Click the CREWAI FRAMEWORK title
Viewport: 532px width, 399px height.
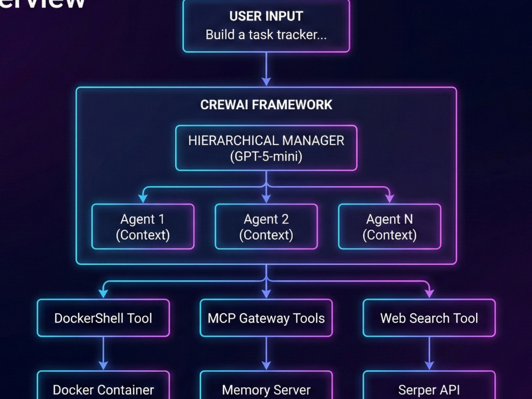click(266, 104)
